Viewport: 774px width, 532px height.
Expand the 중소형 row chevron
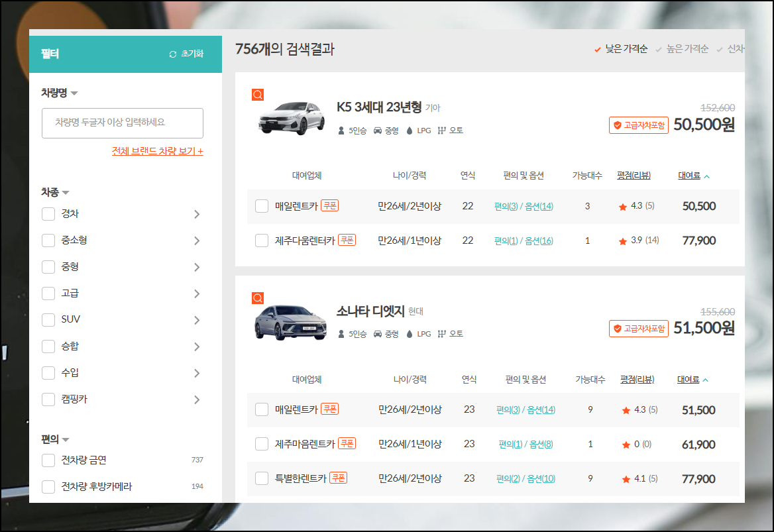click(x=197, y=241)
